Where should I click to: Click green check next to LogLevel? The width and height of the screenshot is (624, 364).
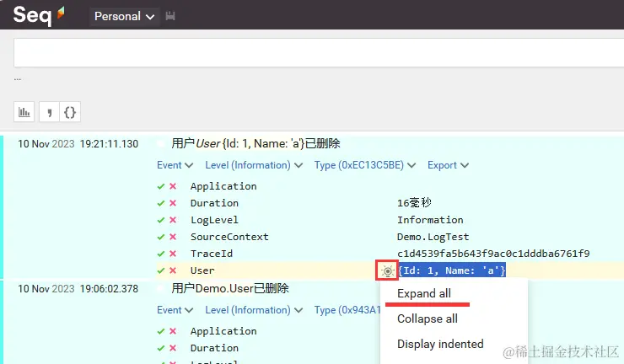(x=161, y=220)
